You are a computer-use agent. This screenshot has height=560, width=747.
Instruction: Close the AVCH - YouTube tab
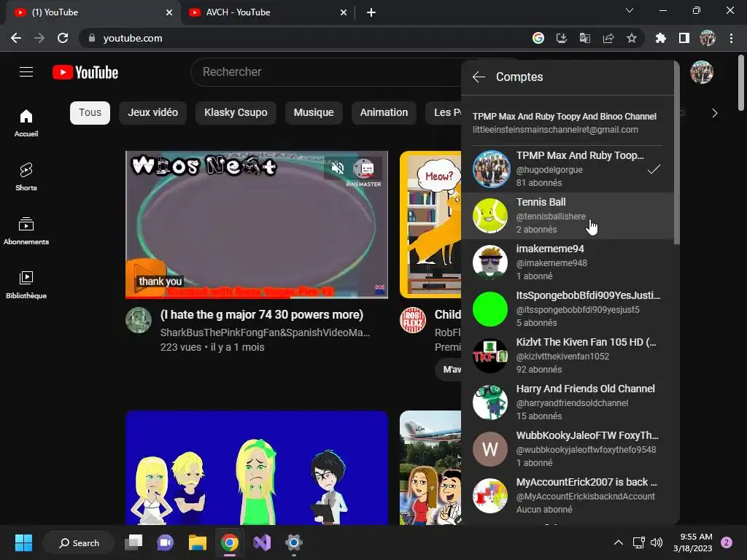[x=344, y=12]
